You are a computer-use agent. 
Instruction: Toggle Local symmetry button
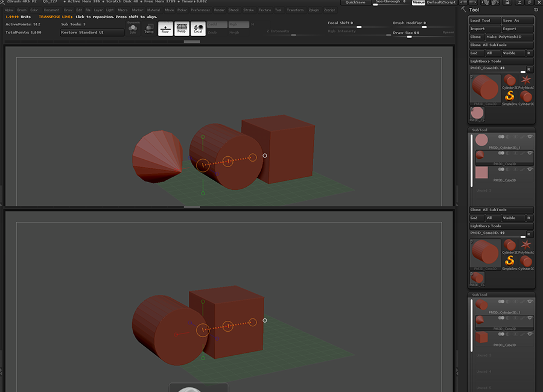198,28
